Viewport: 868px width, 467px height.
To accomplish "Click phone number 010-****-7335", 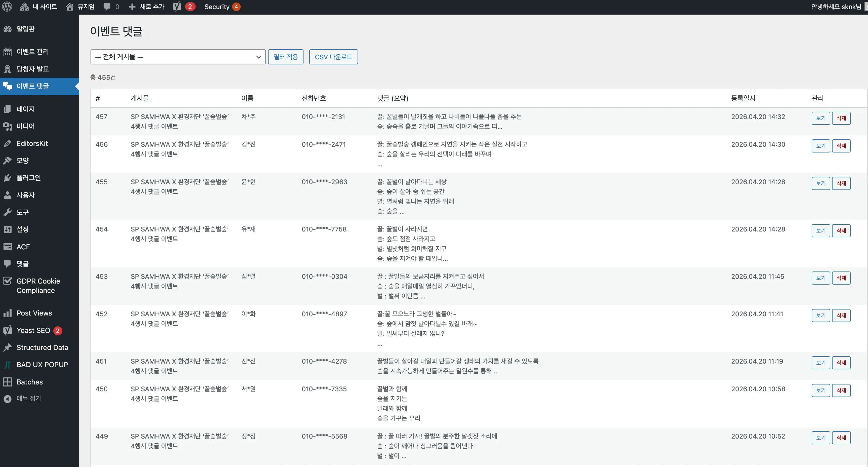I will [324, 389].
